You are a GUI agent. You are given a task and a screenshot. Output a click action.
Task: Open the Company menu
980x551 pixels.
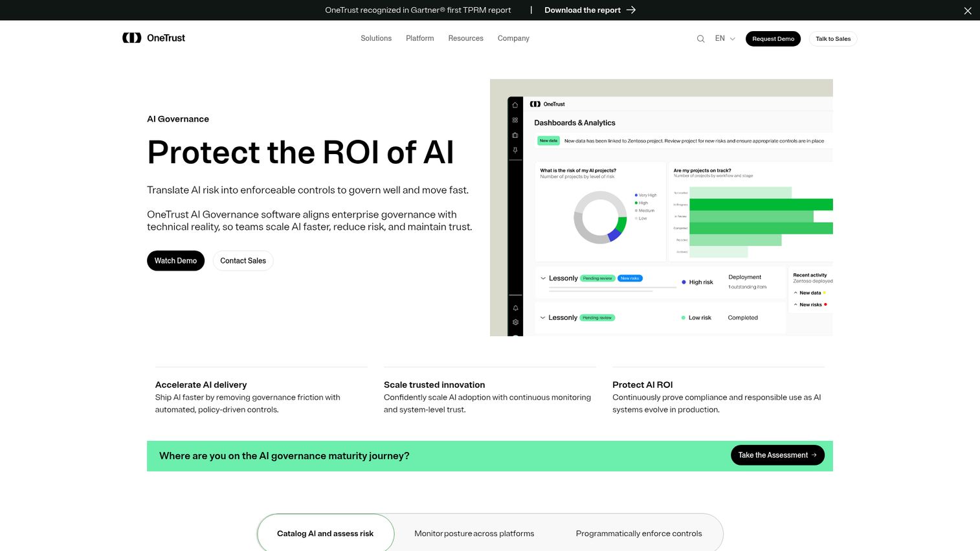pyautogui.click(x=513, y=38)
